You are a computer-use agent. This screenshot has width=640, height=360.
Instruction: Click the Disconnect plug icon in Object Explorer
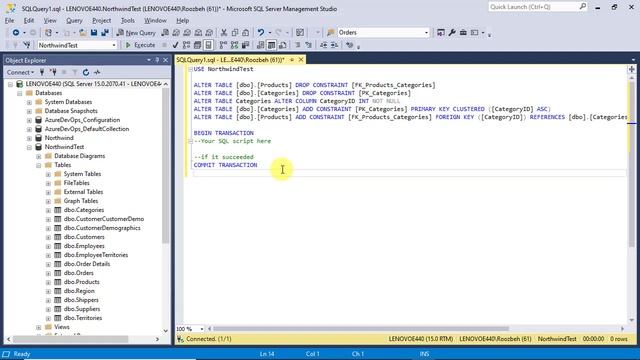(x=53, y=72)
